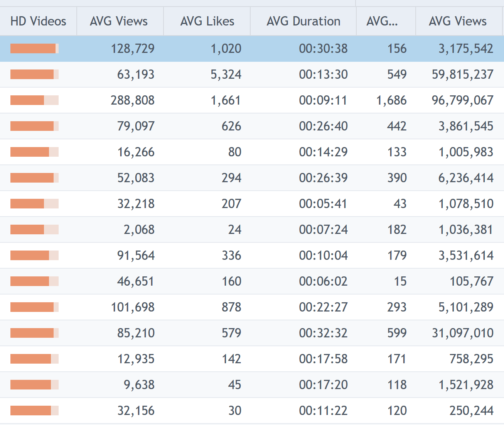Click the 32,156 views cell

(x=136, y=411)
